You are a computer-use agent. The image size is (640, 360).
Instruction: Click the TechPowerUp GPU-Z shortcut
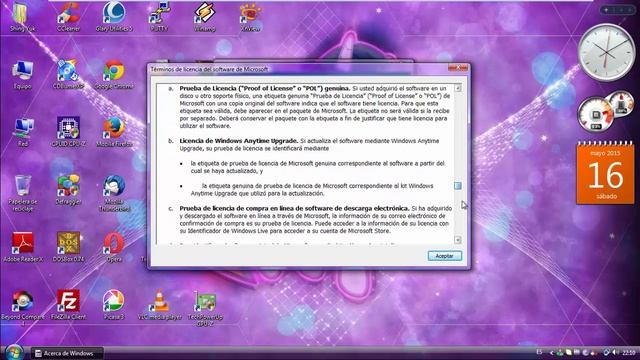[x=205, y=308]
